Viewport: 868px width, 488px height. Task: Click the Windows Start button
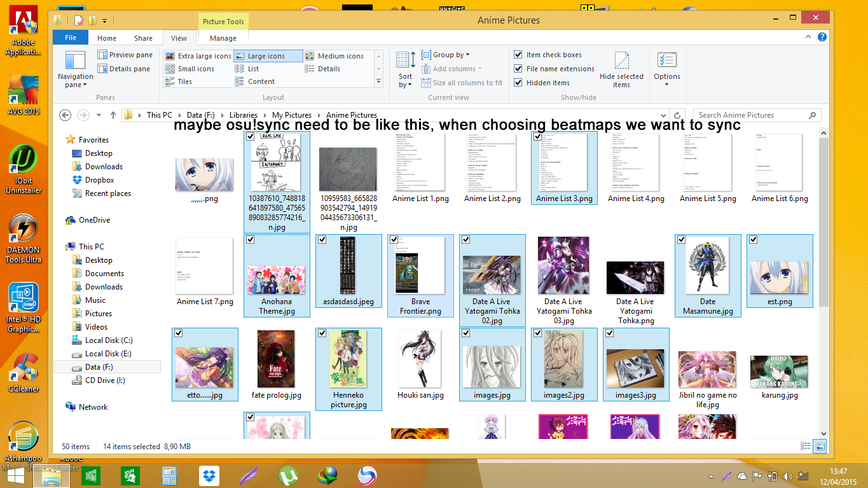coord(16,475)
